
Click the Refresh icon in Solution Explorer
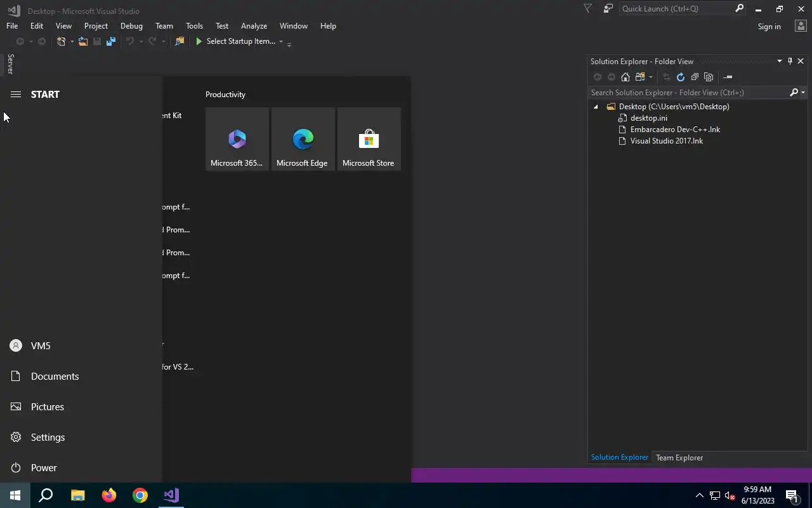pyautogui.click(x=681, y=77)
